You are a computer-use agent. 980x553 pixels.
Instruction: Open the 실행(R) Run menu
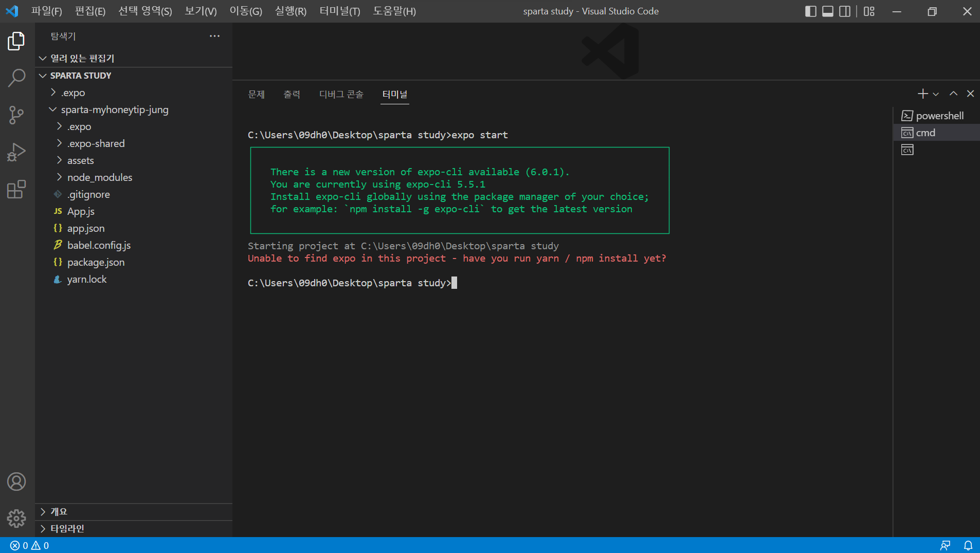point(291,11)
